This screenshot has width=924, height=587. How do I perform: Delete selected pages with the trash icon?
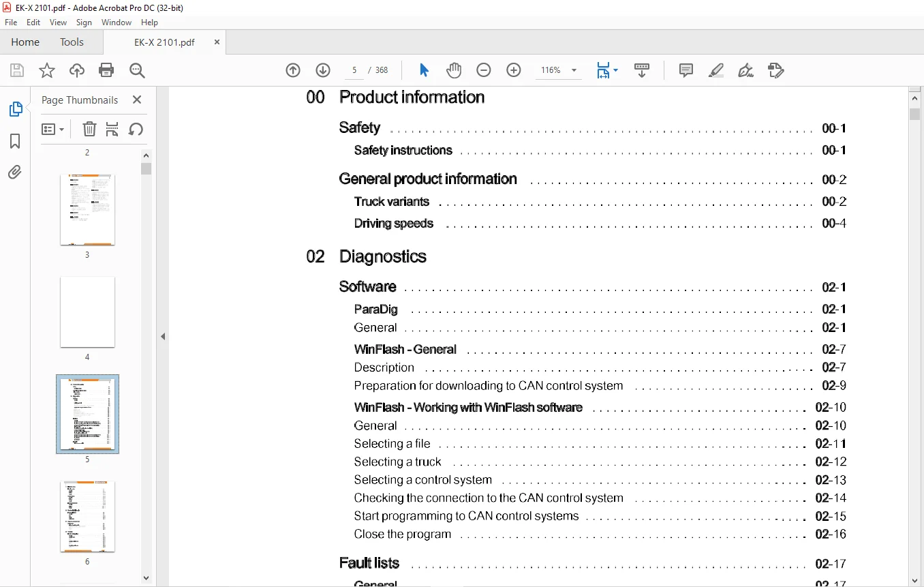[x=89, y=129]
